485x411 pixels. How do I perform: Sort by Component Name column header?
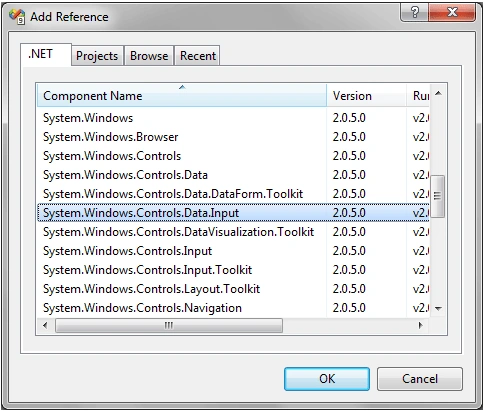tap(182, 96)
